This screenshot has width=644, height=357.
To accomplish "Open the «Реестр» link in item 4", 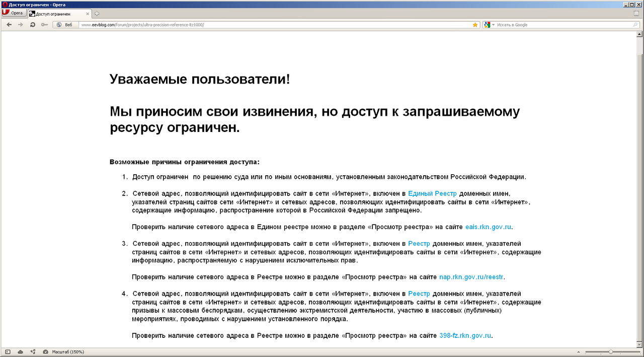I will [419, 294].
